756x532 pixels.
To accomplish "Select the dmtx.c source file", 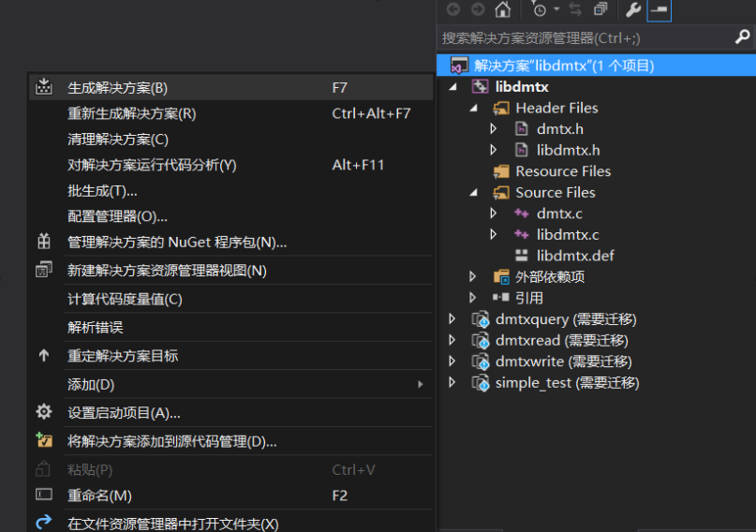I will 559,214.
